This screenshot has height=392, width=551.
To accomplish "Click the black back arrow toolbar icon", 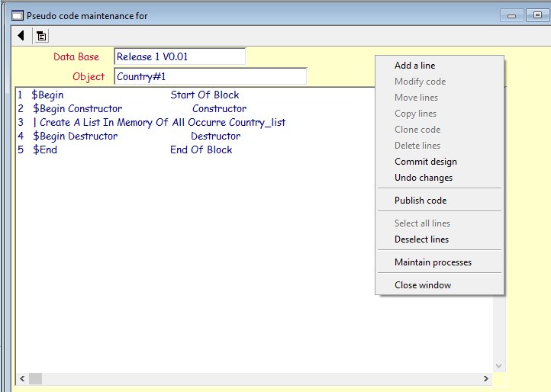I will [x=21, y=35].
